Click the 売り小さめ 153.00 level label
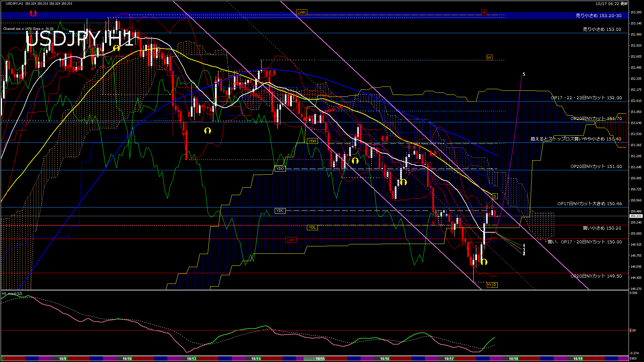This screenshot has width=644, height=362. coord(602,29)
